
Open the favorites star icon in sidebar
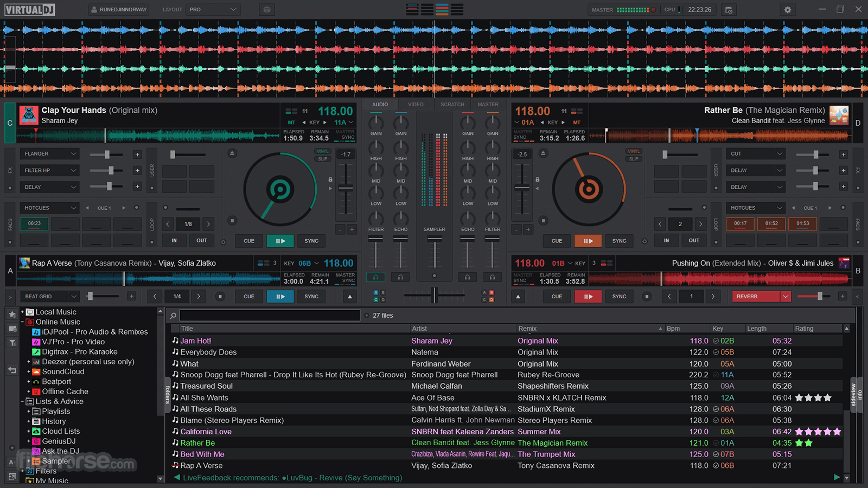[x=12, y=314]
